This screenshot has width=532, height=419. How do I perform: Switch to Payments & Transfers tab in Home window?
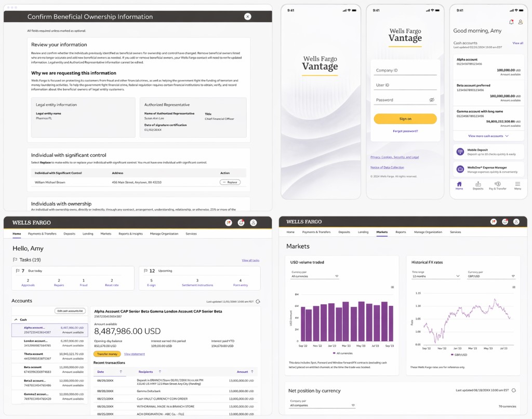coord(42,234)
